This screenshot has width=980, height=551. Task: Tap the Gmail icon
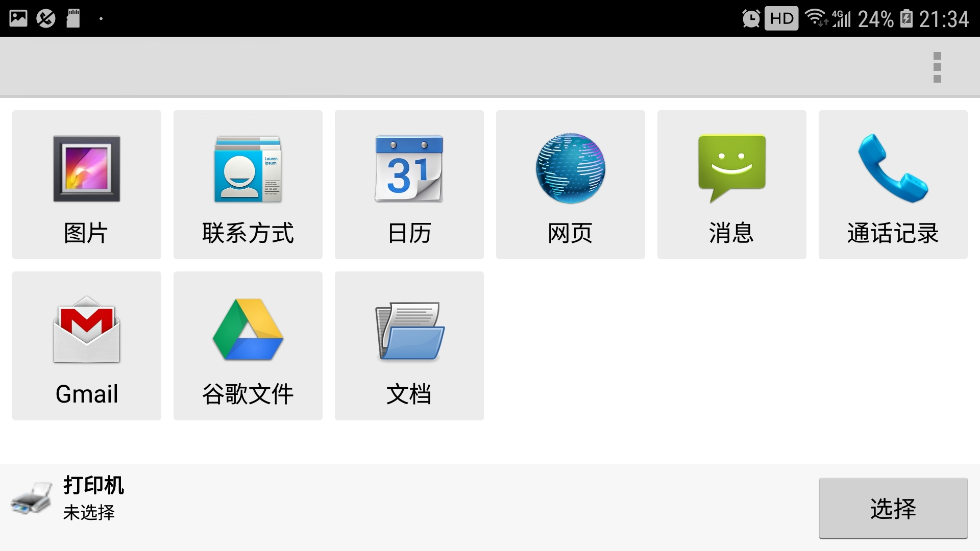(86, 344)
